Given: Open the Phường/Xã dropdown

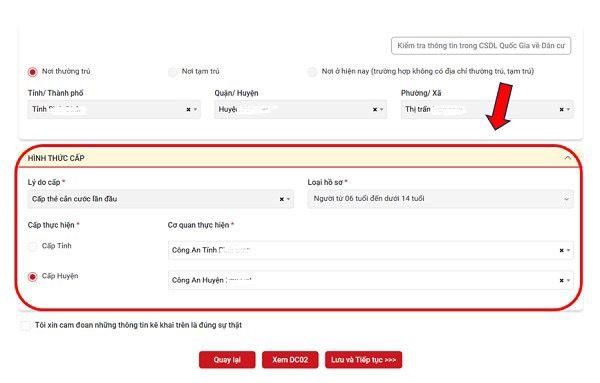Looking at the screenshot, I should 487,109.
